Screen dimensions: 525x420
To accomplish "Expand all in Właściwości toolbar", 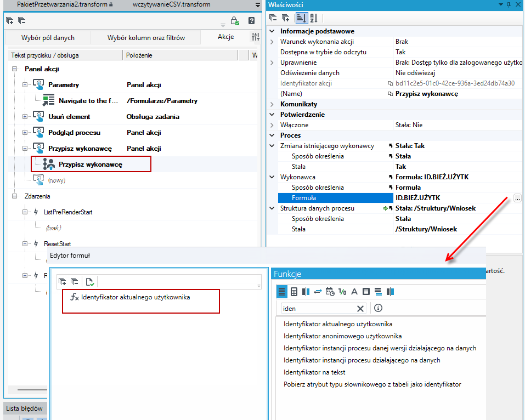I will [286, 18].
